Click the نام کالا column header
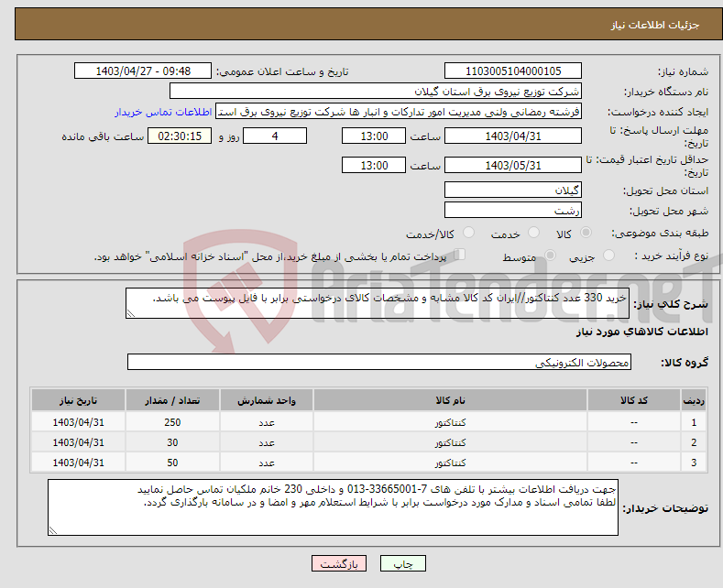The height and width of the screenshot is (588, 723). [x=450, y=400]
